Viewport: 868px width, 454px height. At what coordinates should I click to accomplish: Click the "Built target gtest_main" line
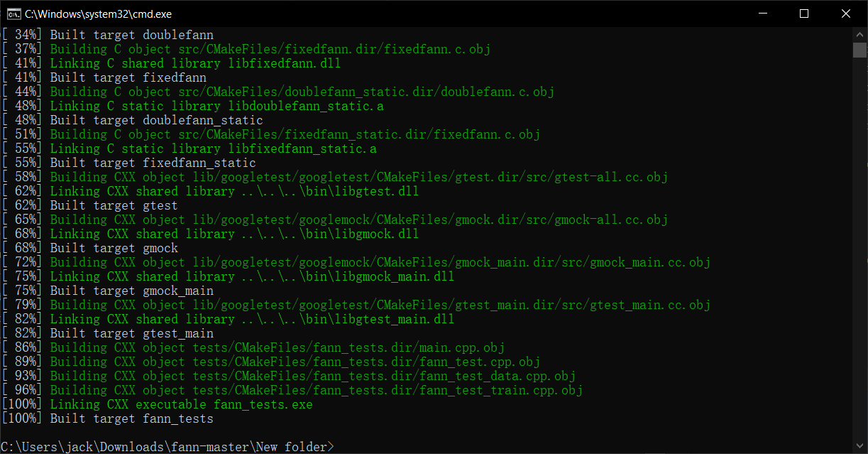click(131, 333)
